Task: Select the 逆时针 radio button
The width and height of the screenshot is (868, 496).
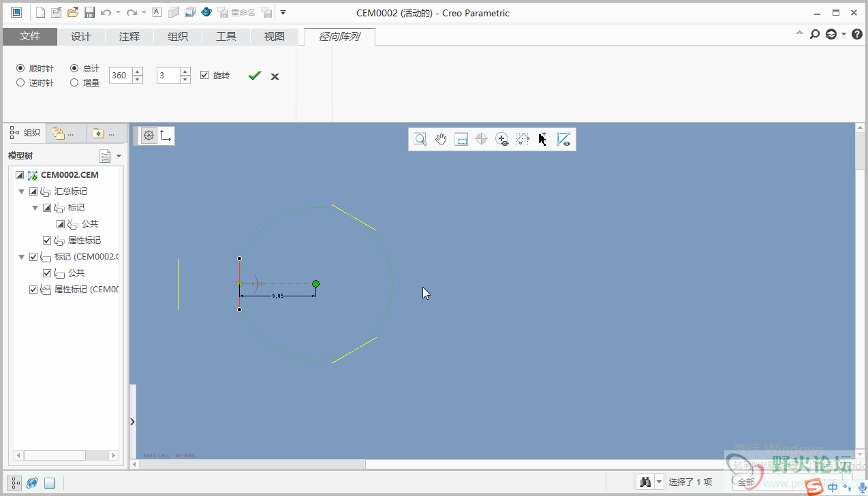Action: pos(20,83)
